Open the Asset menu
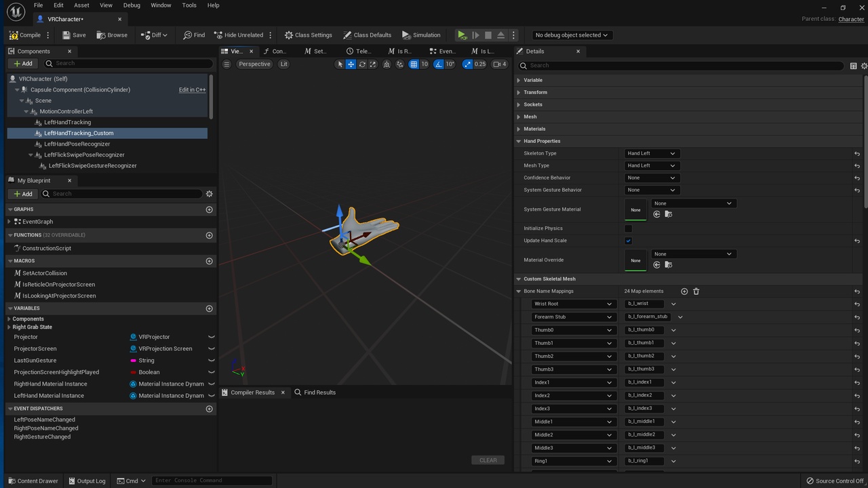The image size is (868, 488). [x=81, y=5]
